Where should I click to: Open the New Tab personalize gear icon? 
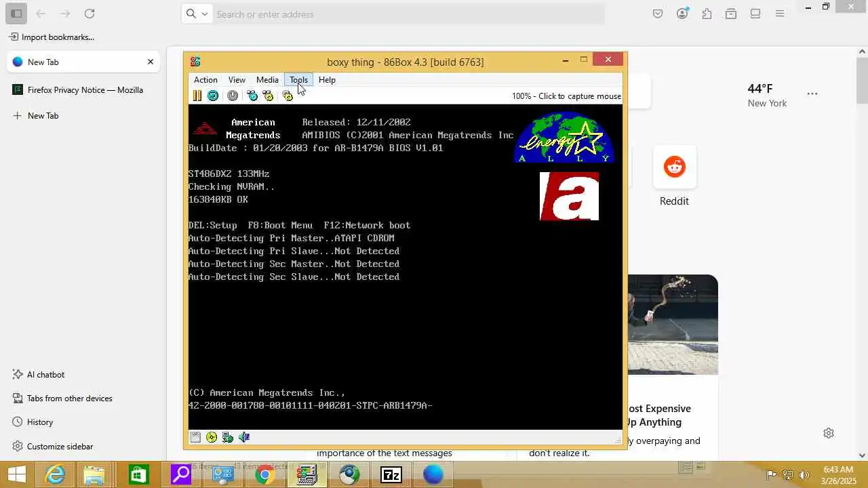tap(829, 433)
